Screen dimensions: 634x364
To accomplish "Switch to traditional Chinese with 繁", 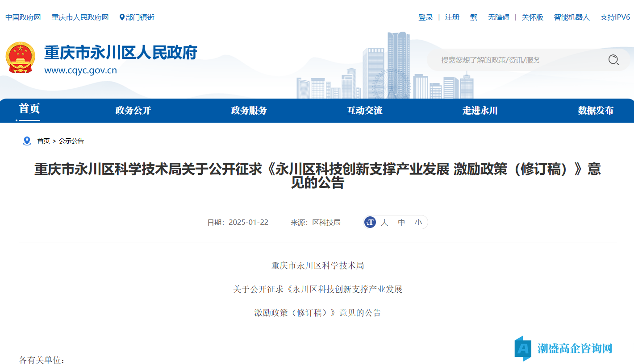I will 474,17.
